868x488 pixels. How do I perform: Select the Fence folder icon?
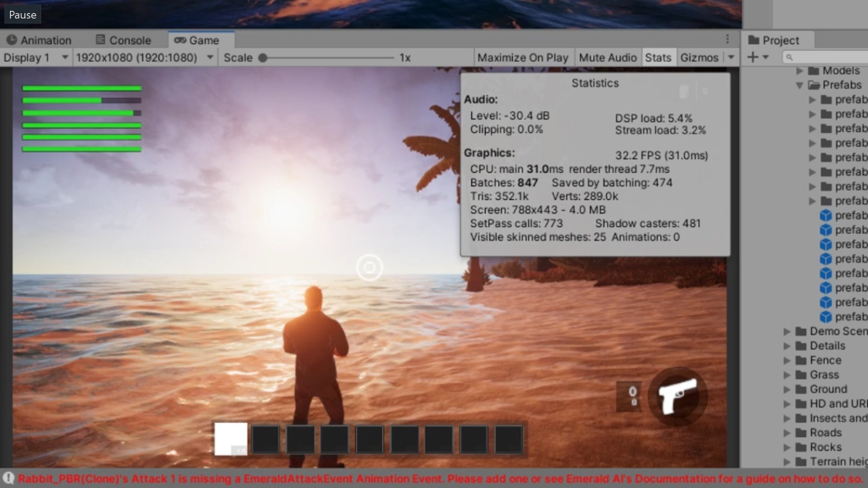[x=801, y=360]
